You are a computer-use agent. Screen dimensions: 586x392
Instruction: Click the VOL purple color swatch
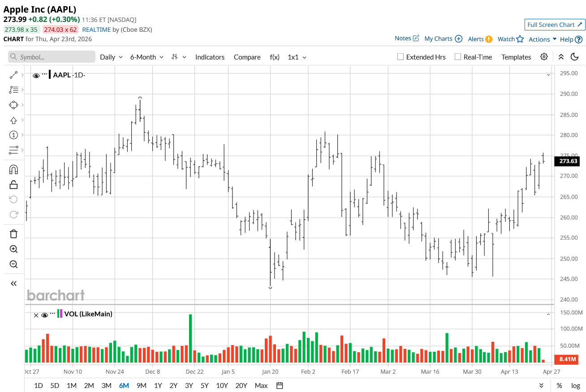click(61, 314)
